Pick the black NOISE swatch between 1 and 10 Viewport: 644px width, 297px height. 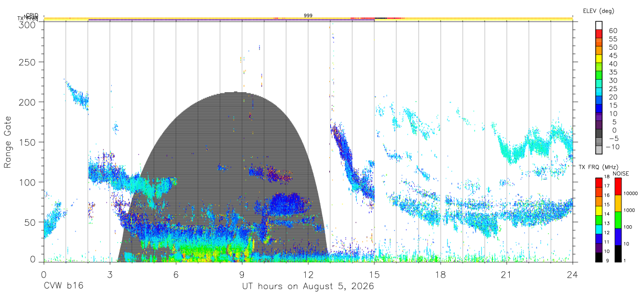[x=618, y=253]
